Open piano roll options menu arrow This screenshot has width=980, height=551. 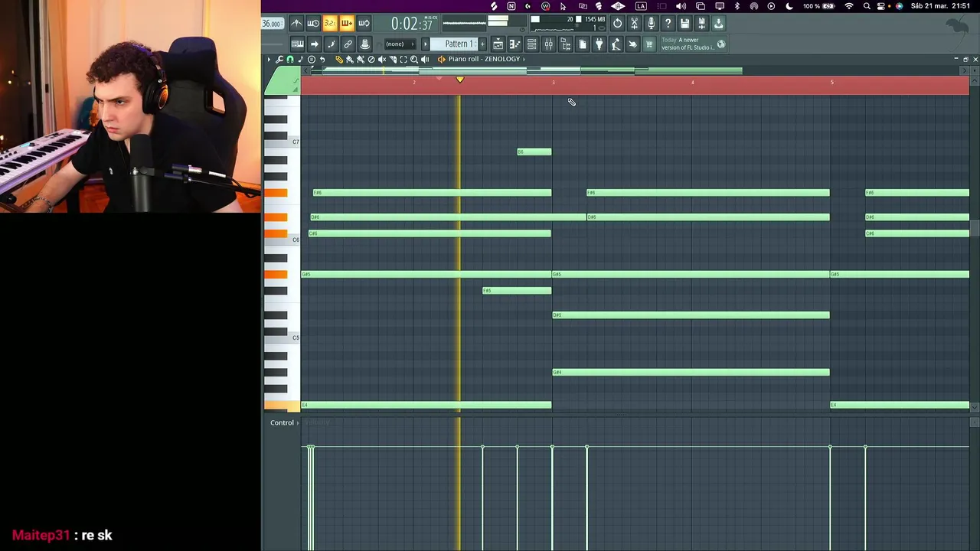[x=269, y=59]
